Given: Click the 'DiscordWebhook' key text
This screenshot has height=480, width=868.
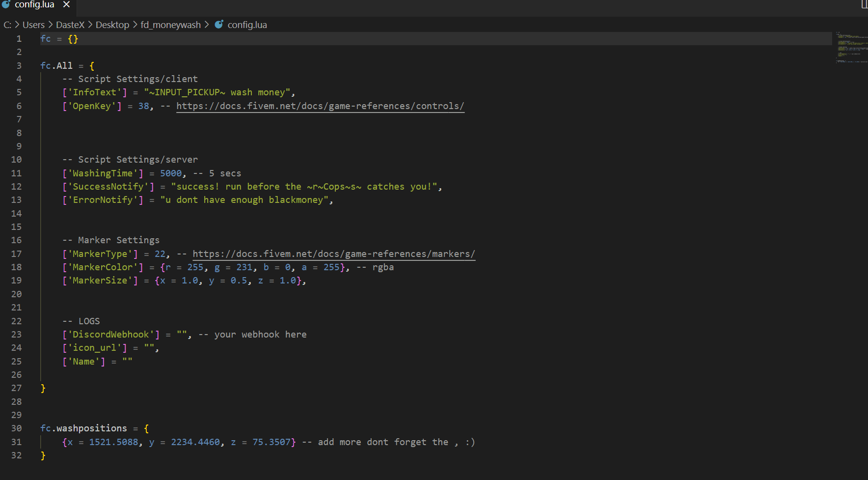Looking at the screenshot, I should click(x=111, y=335).
